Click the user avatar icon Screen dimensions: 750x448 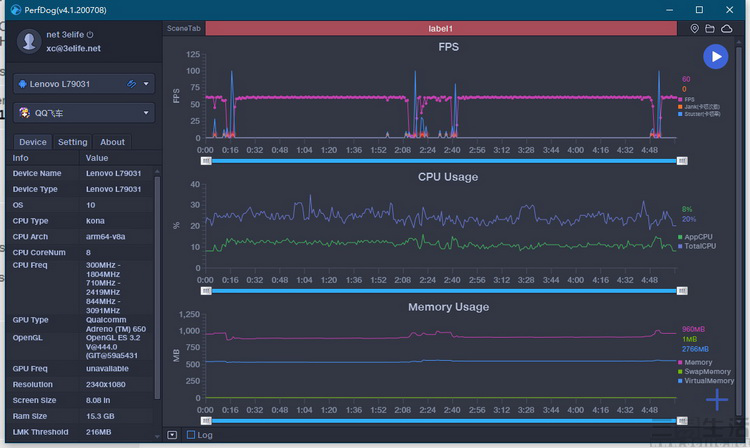[29, 41]
